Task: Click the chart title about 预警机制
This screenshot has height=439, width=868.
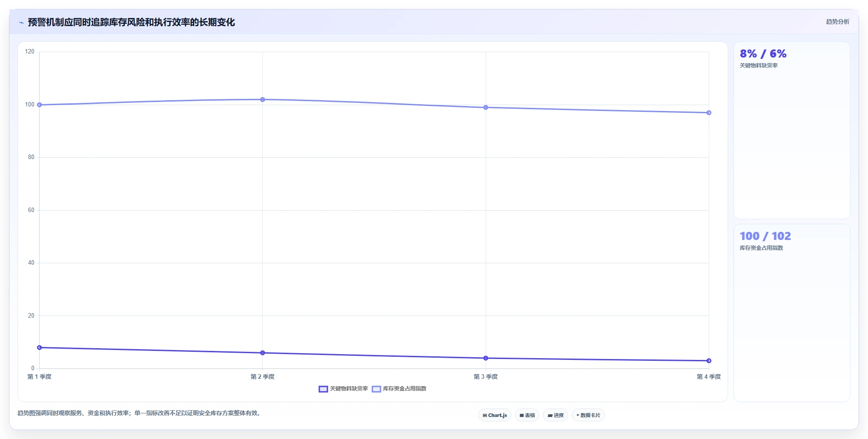Action: pos(131,22)
